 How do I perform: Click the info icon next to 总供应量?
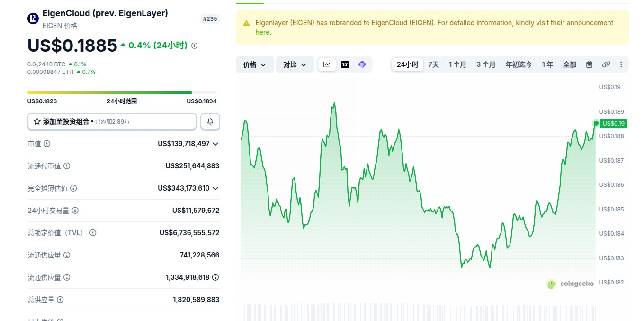click(60, 300)
